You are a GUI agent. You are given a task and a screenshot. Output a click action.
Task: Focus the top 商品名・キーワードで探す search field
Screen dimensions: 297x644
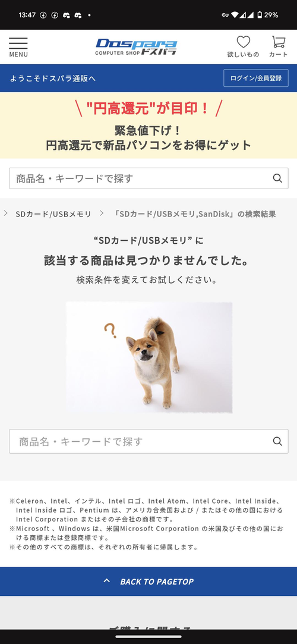pyautogui.click(x=148, y=178)
